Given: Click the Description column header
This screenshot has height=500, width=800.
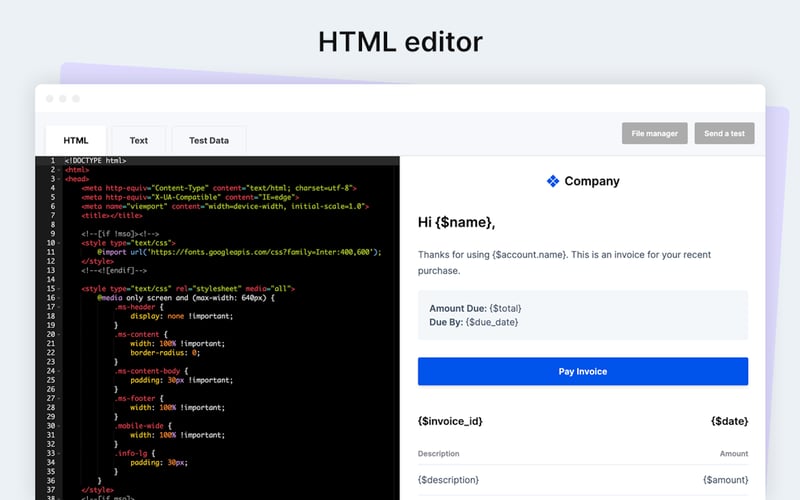Looking at the screenshot, I should pos(438,454).
